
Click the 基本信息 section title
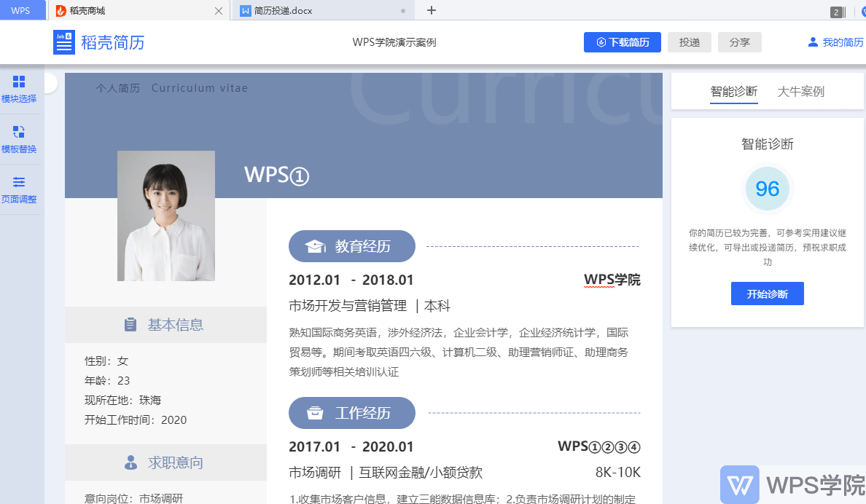[x=176, y=325]
